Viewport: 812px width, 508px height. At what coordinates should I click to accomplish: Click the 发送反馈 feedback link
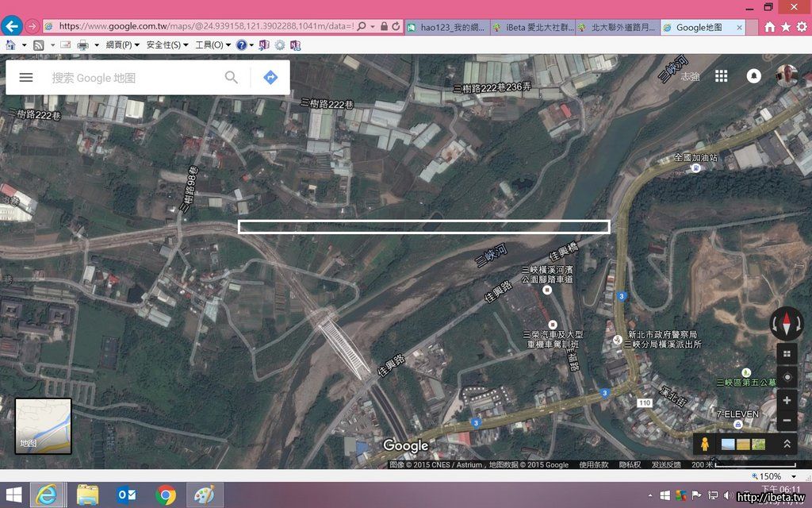point(666,465)
